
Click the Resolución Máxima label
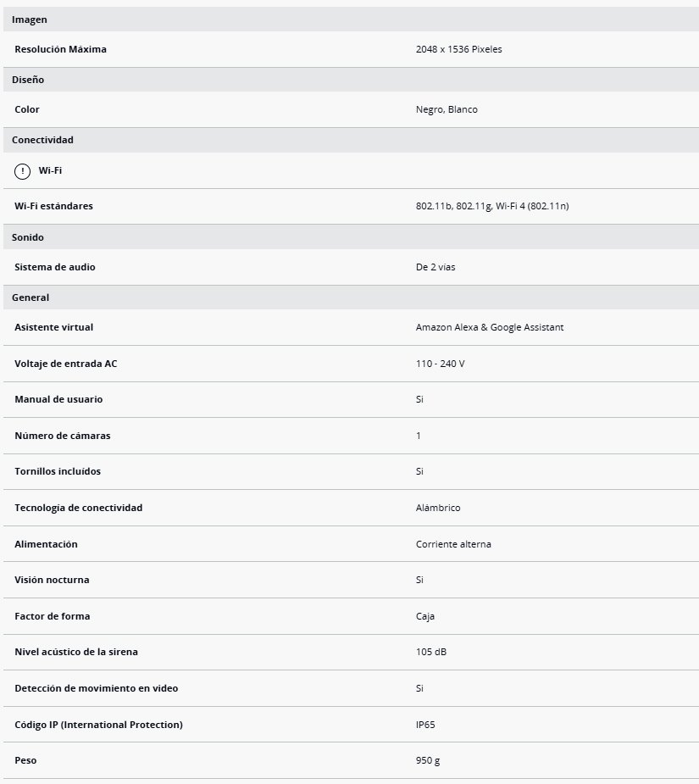pos(61,49)
